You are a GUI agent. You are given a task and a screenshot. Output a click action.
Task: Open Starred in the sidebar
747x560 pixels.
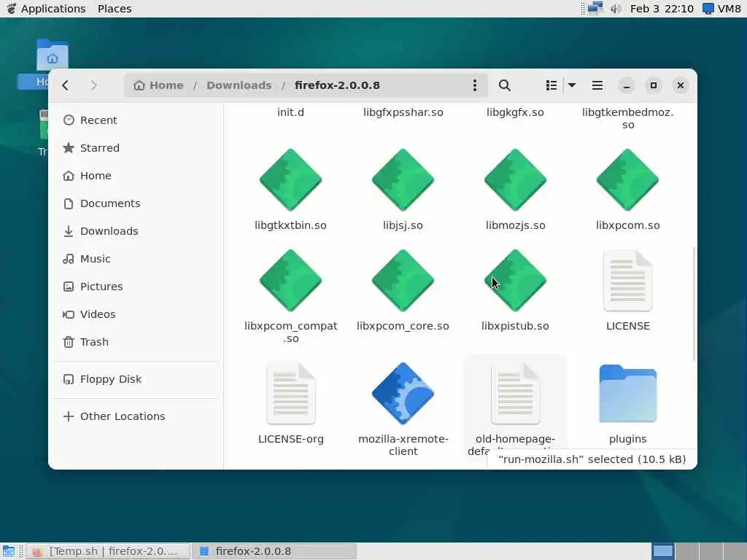[x=136, y=148]
